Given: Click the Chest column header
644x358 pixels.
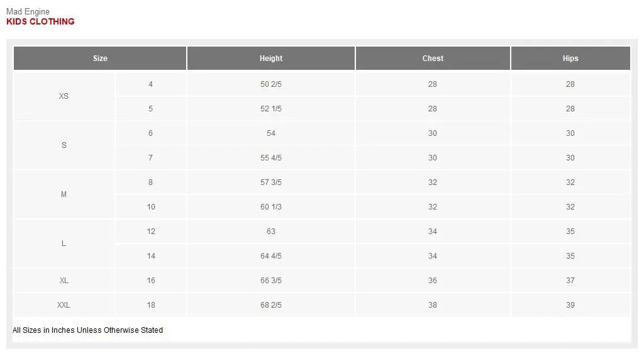Looking at the screenshot, I should (433, 59).
